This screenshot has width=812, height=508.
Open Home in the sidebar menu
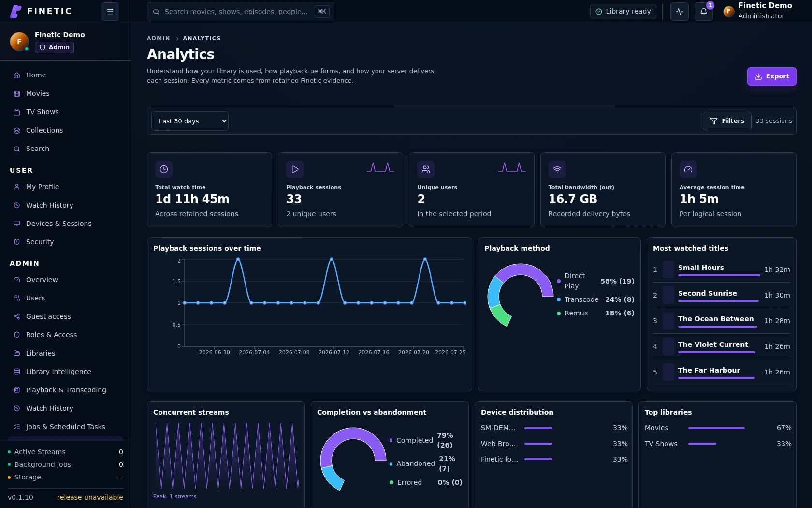pyautogui.click(x=65, y=75)
